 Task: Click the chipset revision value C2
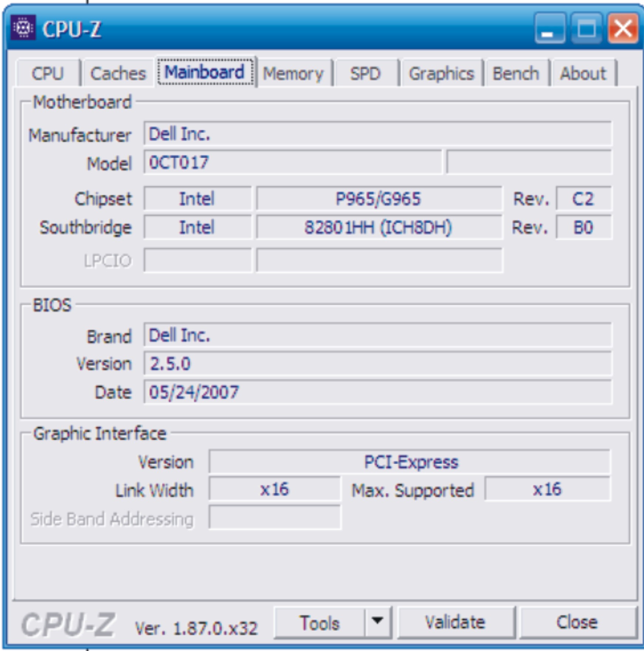(x=583, y=199)
